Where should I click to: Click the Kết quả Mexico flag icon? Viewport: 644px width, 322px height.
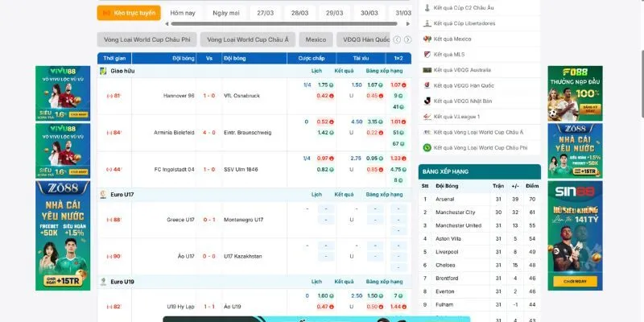pyautogui.click(x=427, y=39)
